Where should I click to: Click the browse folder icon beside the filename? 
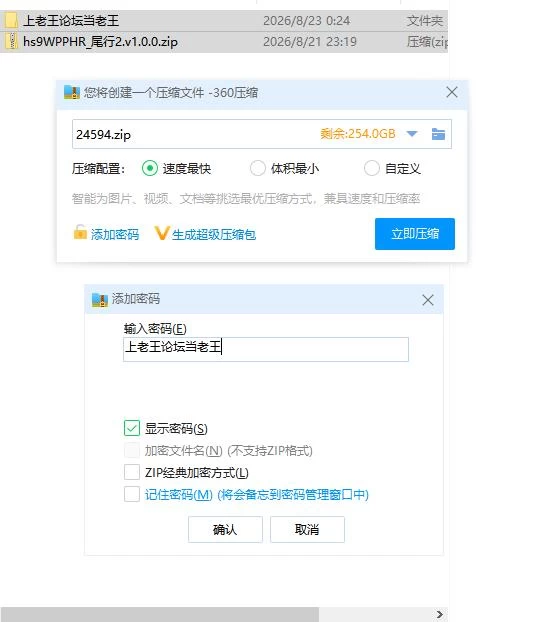coord(438,134)
